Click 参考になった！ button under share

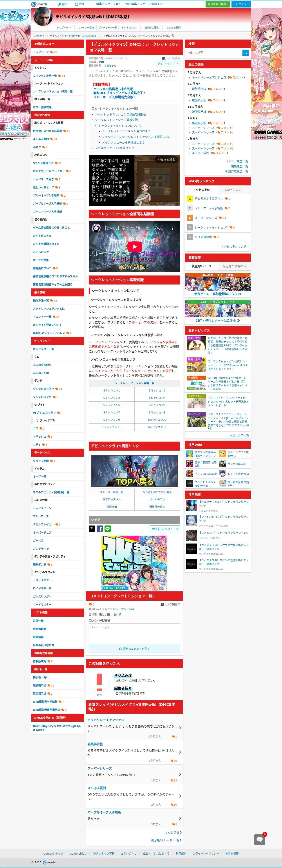(165, 529)
